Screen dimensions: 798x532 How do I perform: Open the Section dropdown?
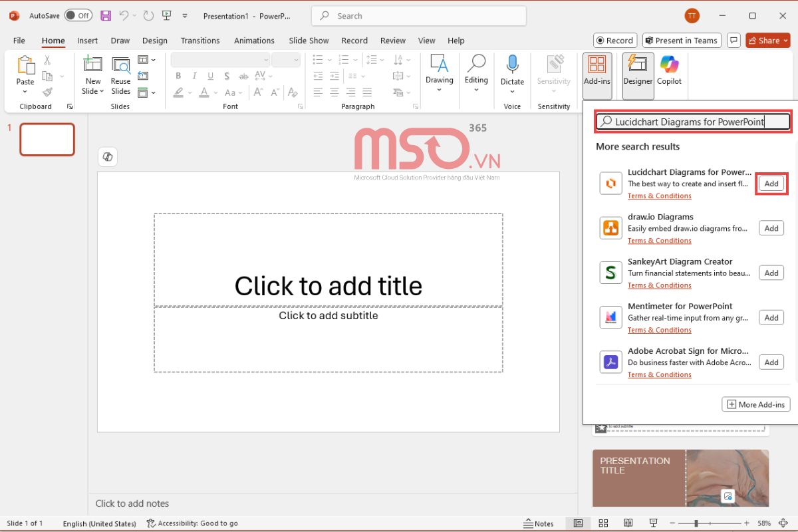click(x=146, y=92)
